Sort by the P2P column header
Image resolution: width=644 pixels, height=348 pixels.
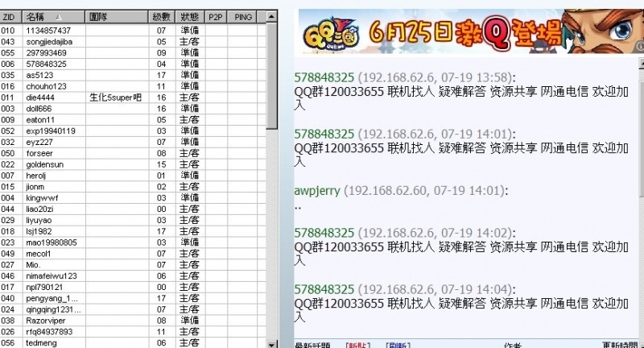point(216,17)
